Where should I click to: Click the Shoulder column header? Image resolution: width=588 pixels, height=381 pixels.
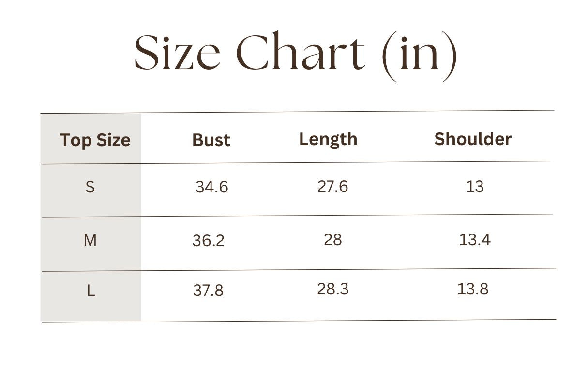[473, 139]
